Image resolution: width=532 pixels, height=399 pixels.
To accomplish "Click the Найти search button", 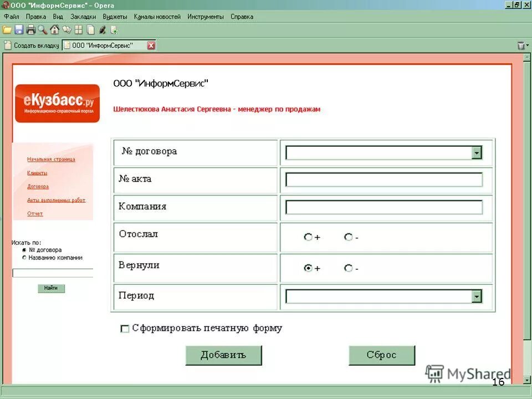I will coord(51,288).
